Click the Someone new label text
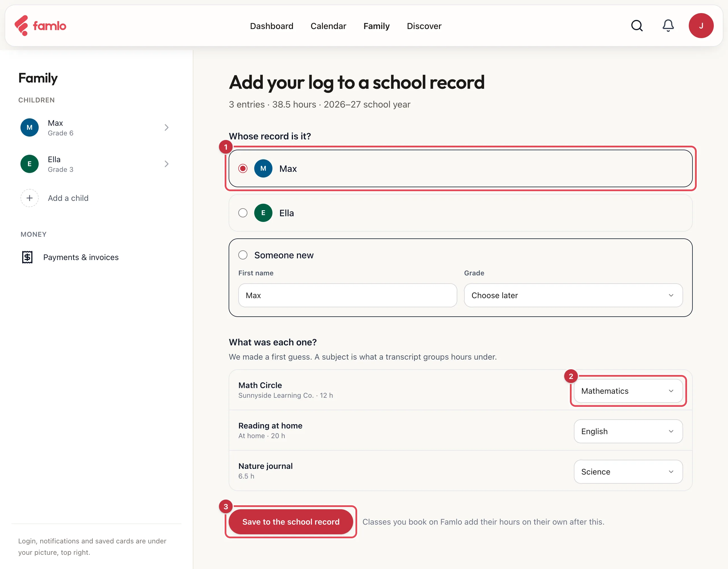Screen dimensions: 728x569 [x=284, y=255]
